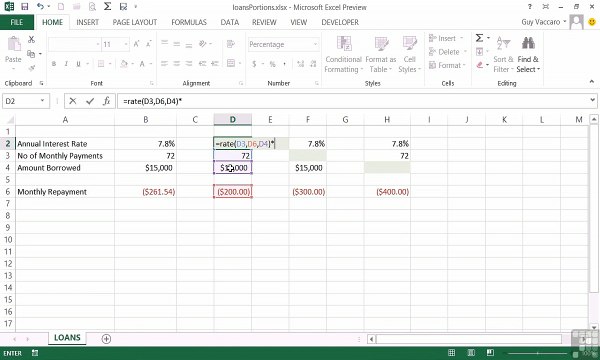This screenshot has width=600, height=360.
Task: Expand the formula bar chevron
Action: (x=592, y=101)
